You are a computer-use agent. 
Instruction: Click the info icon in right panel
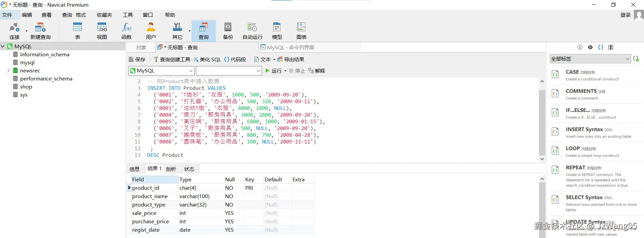coord(580,47)
